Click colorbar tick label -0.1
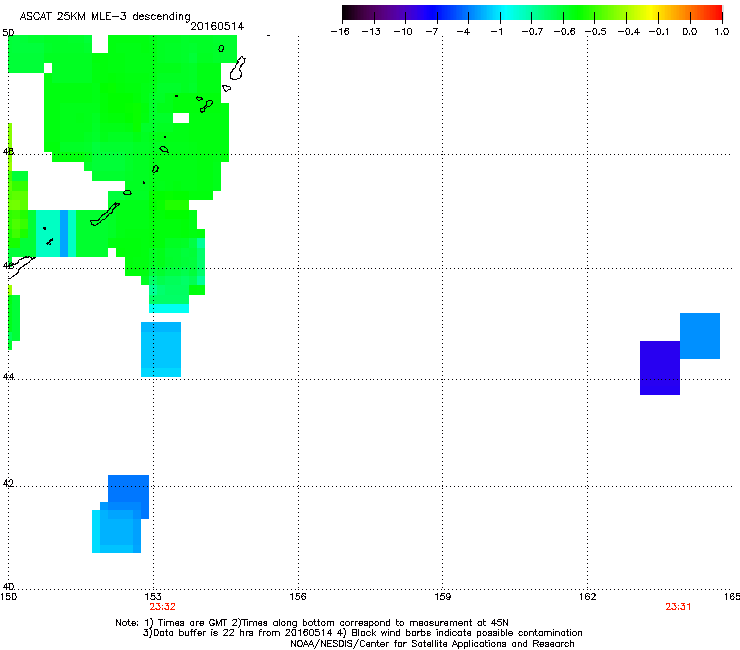740x650 pixels. [659, 32]
